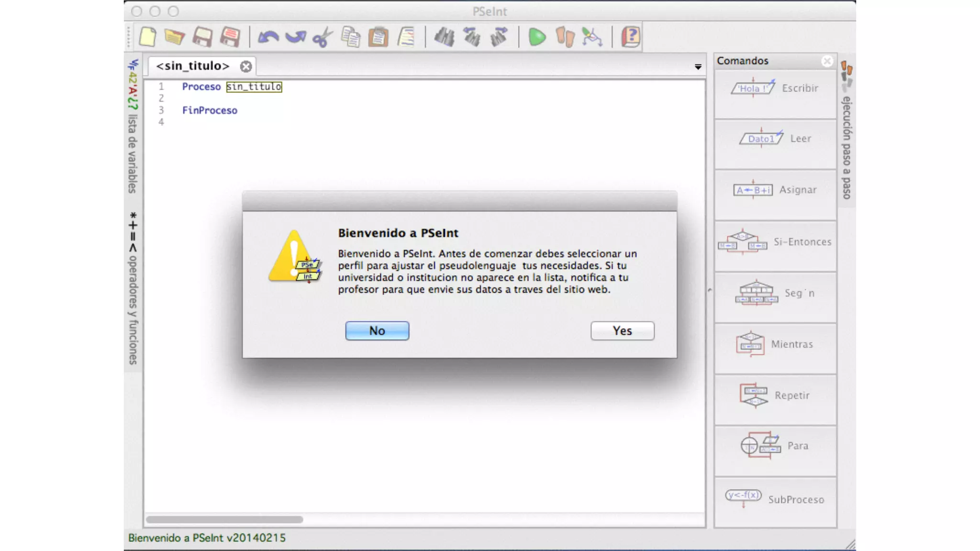Run the algorithm with green play icon
This screenshot has width=980, height=551.
537,37
